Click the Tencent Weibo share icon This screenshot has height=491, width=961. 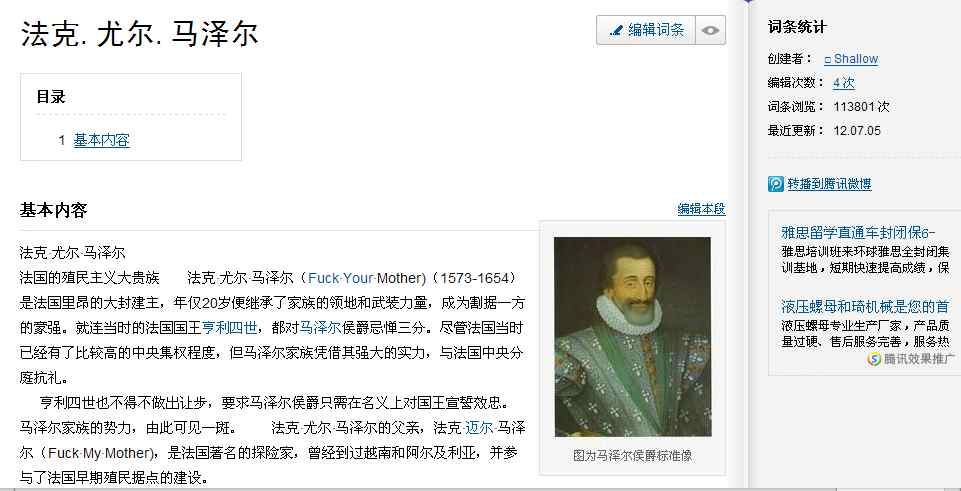[x=775, y=184]
